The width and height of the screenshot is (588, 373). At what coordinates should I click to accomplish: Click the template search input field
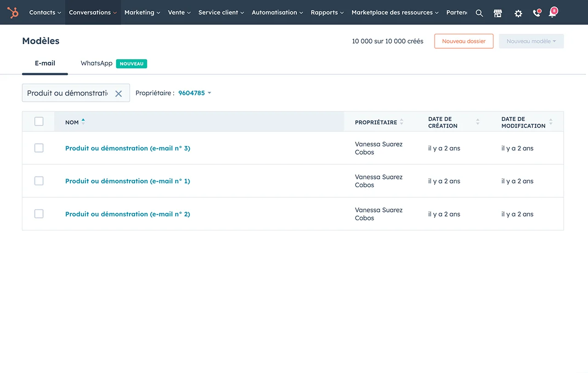coord(67,93)
